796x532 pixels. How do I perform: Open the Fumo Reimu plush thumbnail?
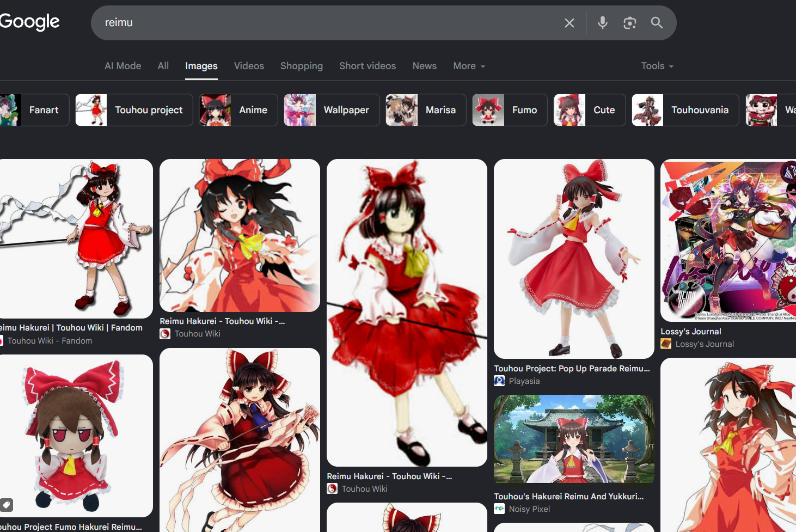76,436
